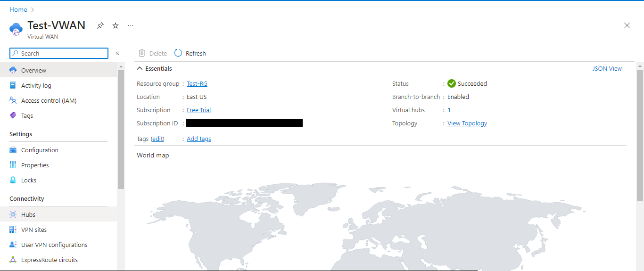The image size is (644, 271).
Task: Open the Test-RG resource group link
Action: click(197, 83)
